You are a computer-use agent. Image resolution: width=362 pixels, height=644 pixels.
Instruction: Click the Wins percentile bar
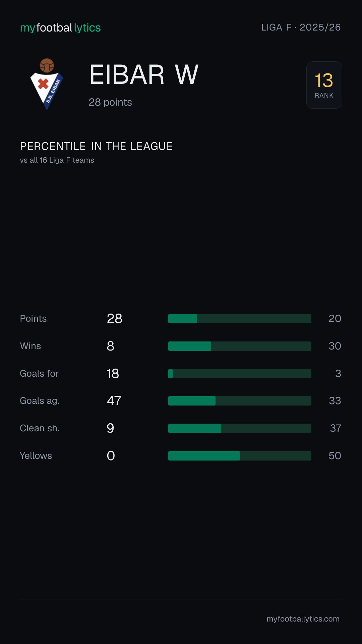point(240,346)
